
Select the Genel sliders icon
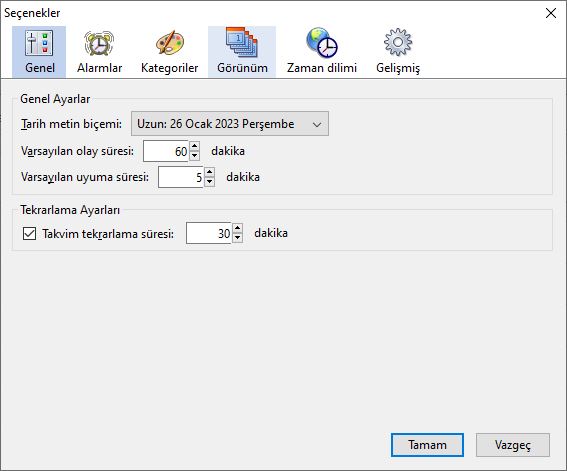(39, 43)
